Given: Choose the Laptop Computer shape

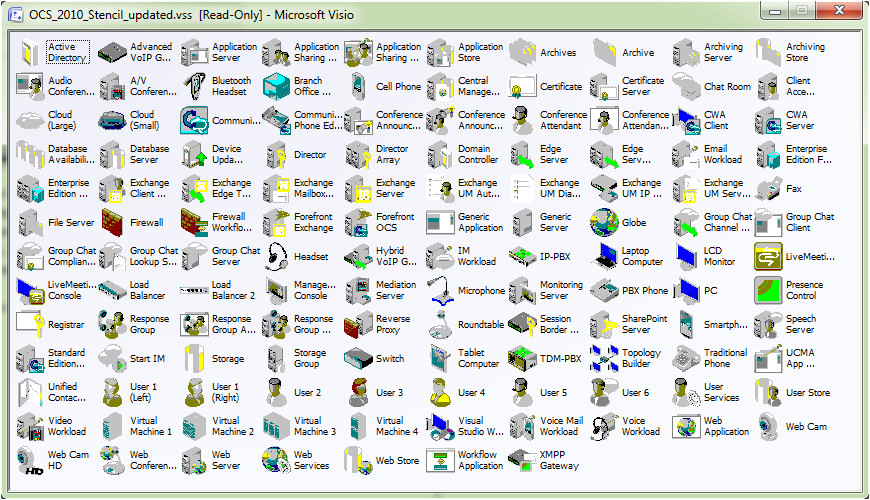Looking at the screenshot, I should point(604,256).
